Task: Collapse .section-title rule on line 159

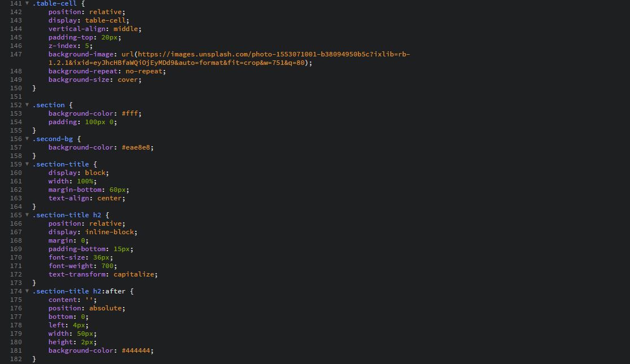Action: [27, 164]
